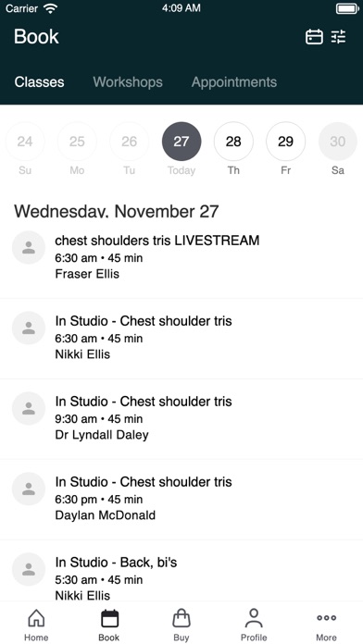Viewport: 363px width, 644px height.
Task: Tap the Book calendar icon in bottom bar
Action: coord(109,618)
